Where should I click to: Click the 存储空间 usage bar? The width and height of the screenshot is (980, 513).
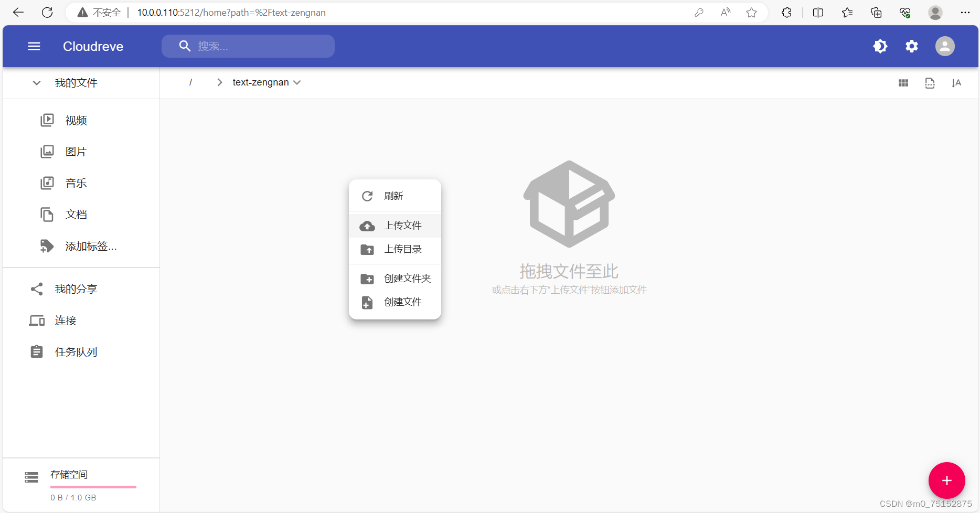93,487
